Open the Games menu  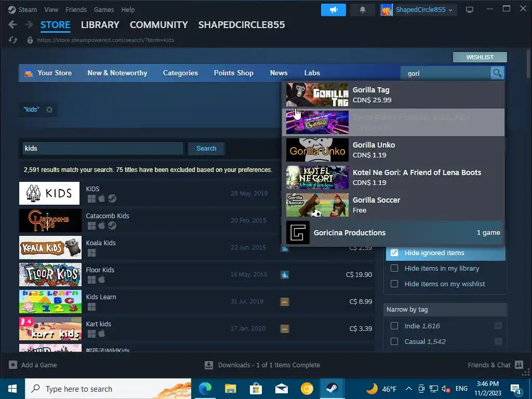coord(104,10)
